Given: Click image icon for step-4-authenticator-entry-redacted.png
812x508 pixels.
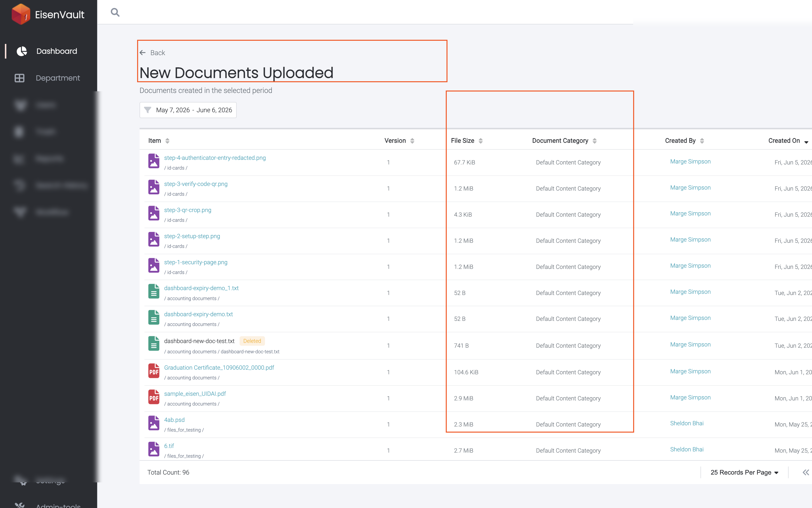Looking at the screenshot, I should point(154,161).
